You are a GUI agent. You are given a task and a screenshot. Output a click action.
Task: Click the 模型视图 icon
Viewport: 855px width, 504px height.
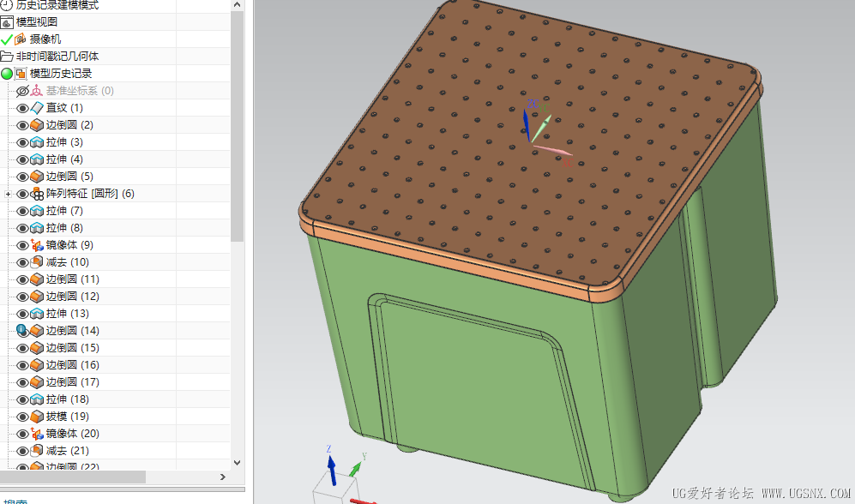[7, 22]
